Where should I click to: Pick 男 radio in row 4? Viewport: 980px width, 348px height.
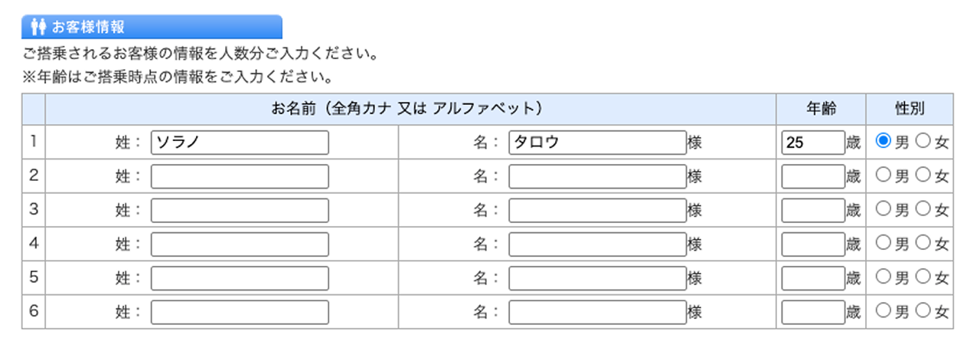884,243
